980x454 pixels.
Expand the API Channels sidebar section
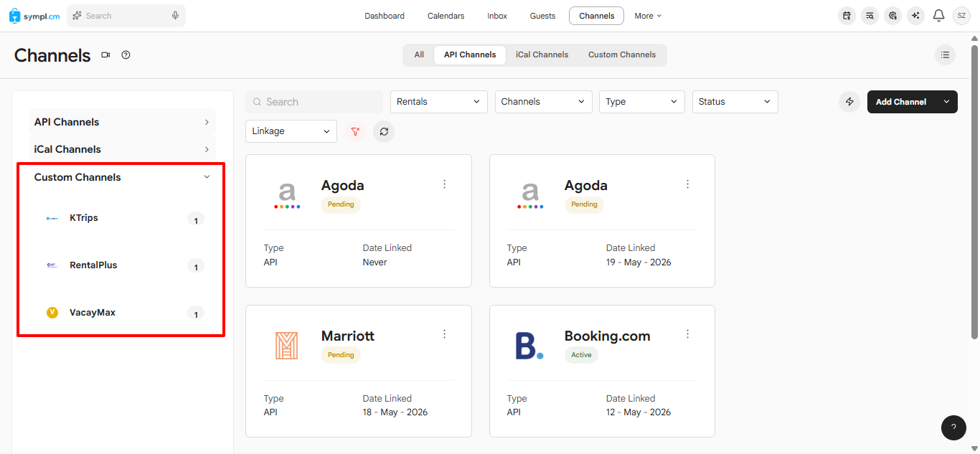122,122
